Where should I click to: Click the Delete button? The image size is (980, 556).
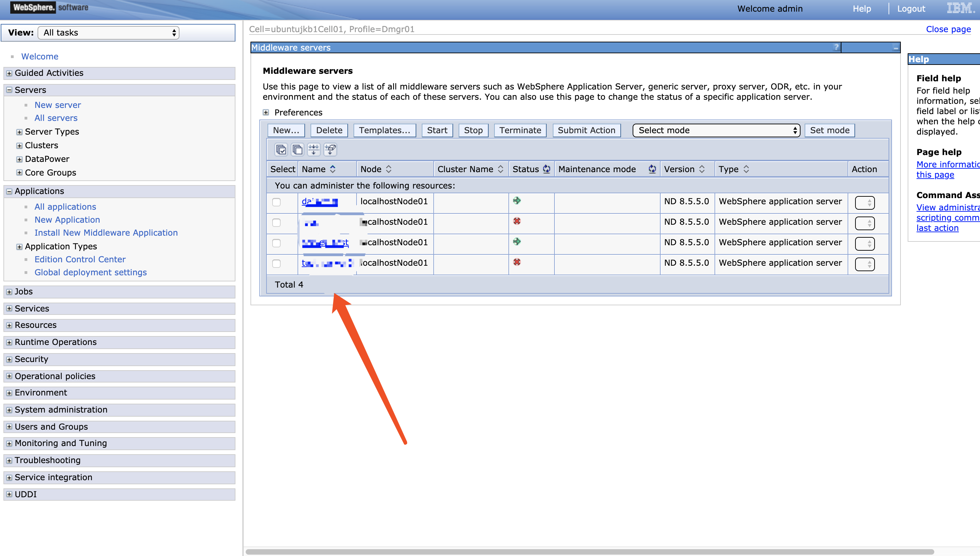tap(329, 130)
